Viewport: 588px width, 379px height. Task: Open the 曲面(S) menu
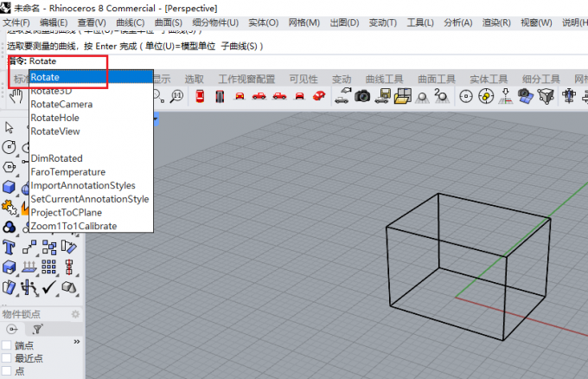click(x=169, y=22)
